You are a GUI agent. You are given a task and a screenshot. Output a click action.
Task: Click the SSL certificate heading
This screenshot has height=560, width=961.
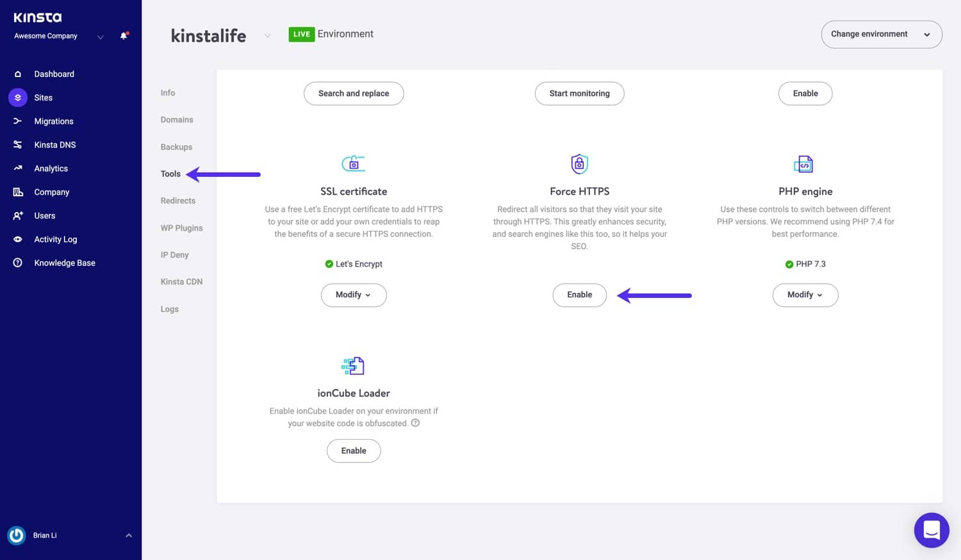click(354, 192)
